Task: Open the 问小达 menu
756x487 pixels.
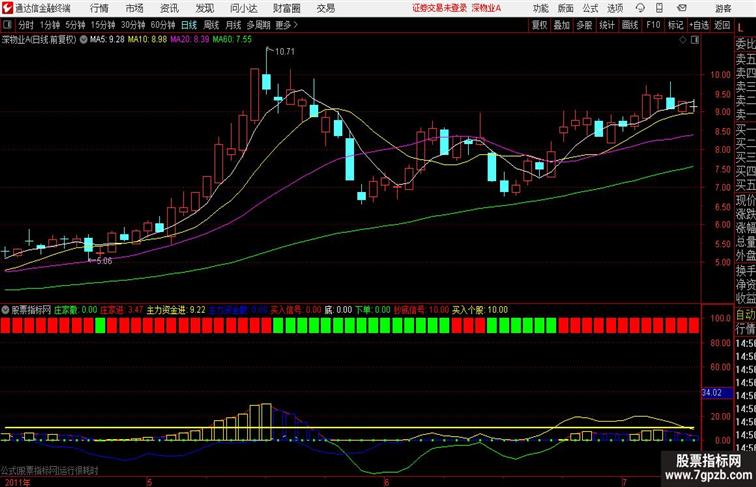Action: [x=243, y=8]
